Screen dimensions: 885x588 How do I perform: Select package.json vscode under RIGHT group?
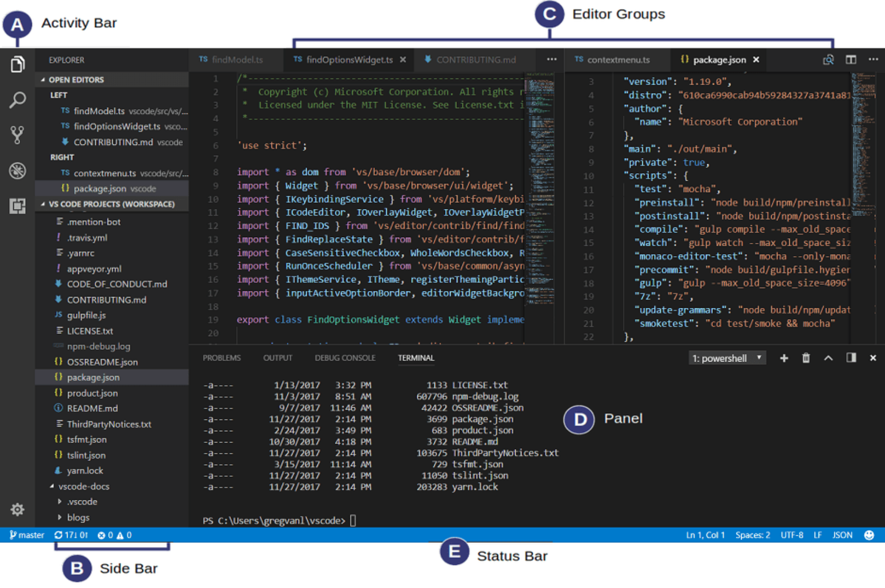point(112,188)
